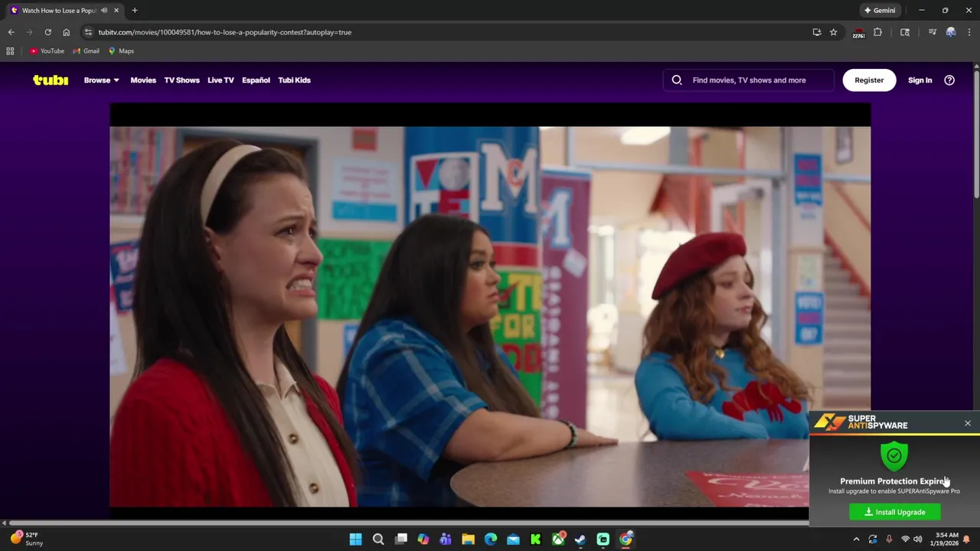Go to Live TV
Image resolution: width=980 pixels, height=551 pixels.
click(x=220, y=80)
